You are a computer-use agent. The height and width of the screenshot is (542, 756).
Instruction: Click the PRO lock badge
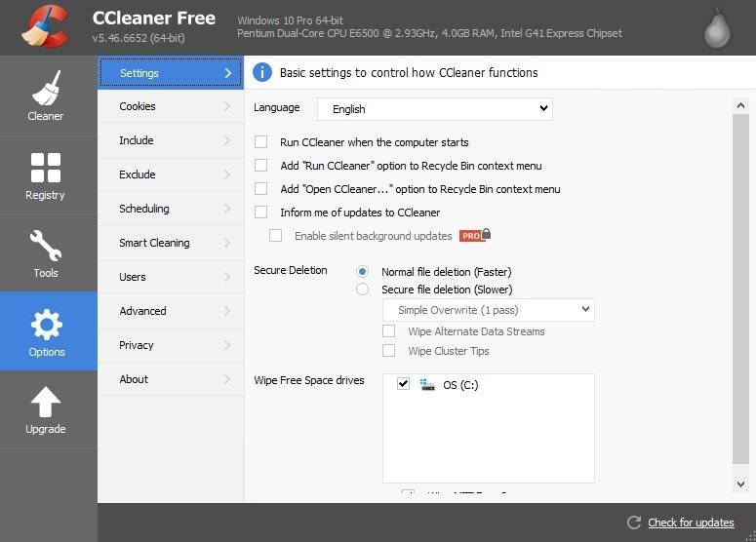click(475, 235)
